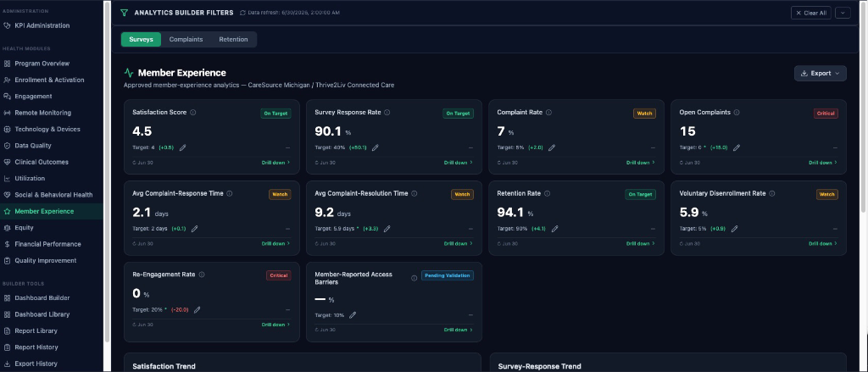Drill down into Avg Complaint-Resolution Time
Image resolution: width=868 pixels, height=372 pixels.
tap(458, 243)
